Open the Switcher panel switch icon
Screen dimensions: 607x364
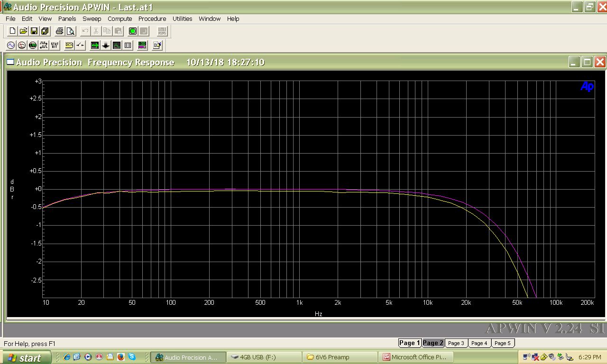tap(80, 45)
